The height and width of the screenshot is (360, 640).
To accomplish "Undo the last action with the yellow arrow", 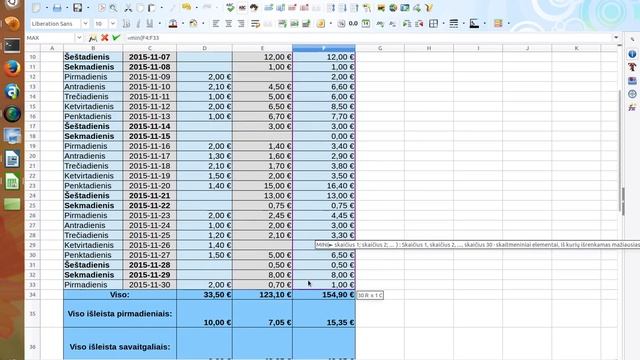I will point(187,7).
